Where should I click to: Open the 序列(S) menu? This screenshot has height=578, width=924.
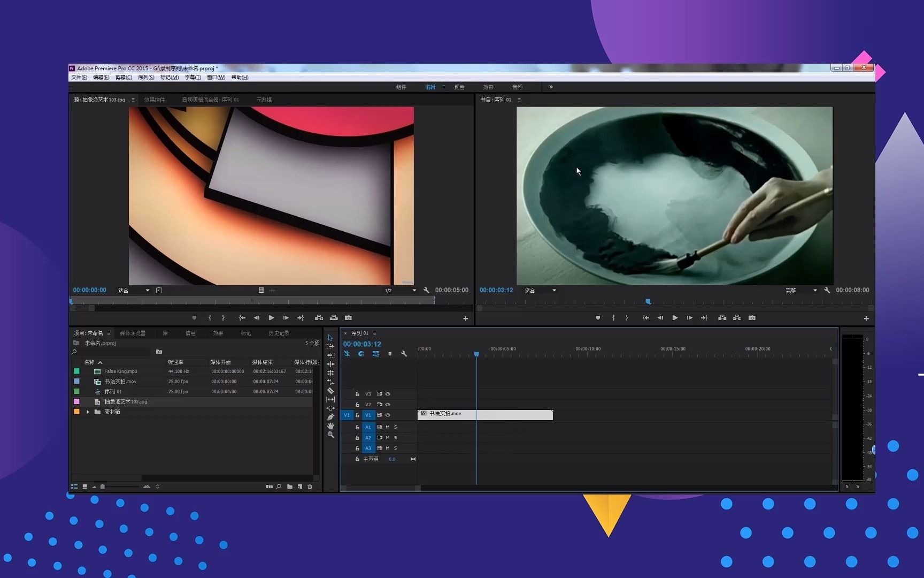pos(146,78)
